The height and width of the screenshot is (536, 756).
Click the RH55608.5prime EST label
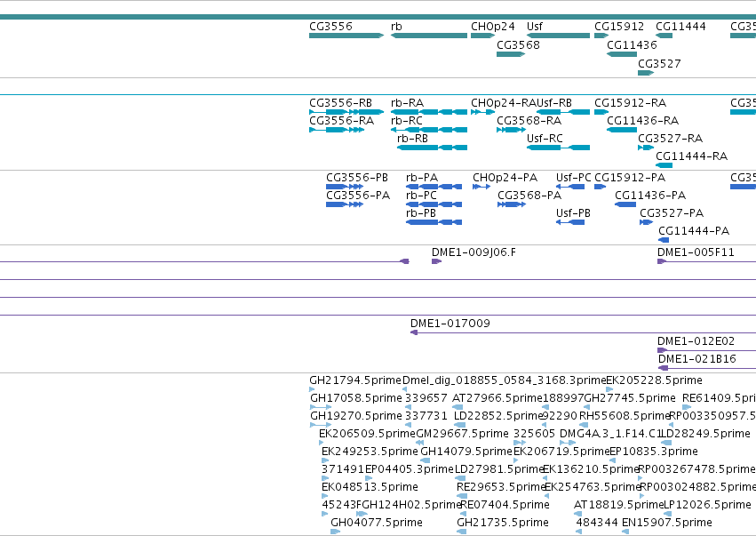625,416
